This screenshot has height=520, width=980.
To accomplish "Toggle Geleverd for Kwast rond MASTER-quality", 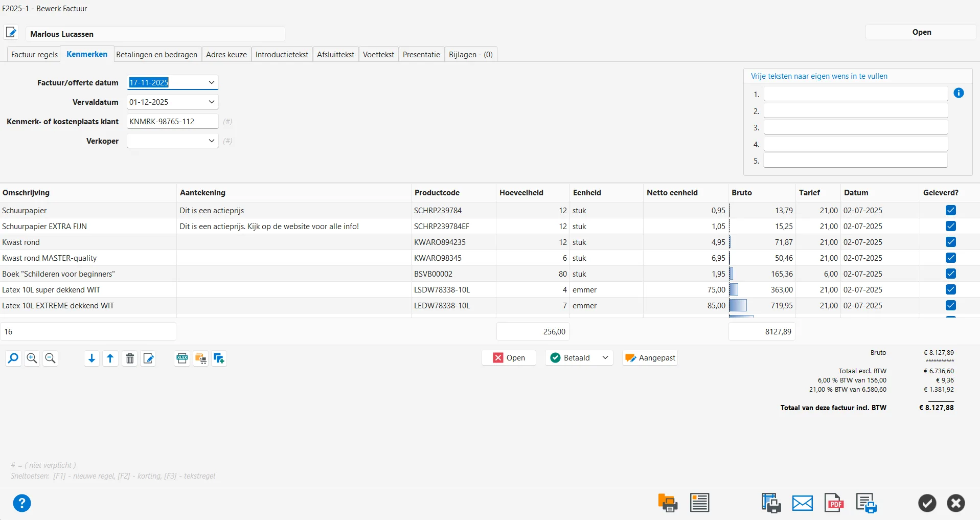I will pos(950,258).
